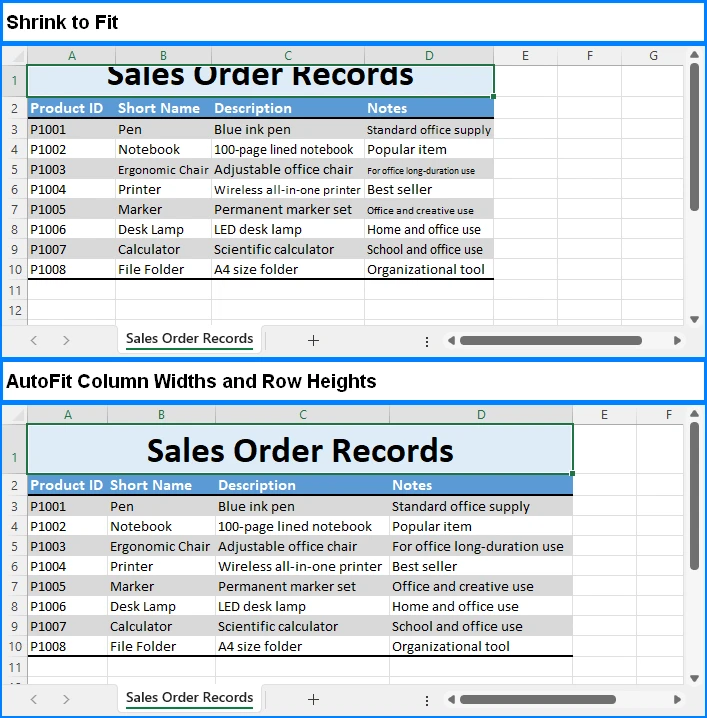
Task: Select column D header in the AutoFit sheet
Action: [x=481, y=414]
